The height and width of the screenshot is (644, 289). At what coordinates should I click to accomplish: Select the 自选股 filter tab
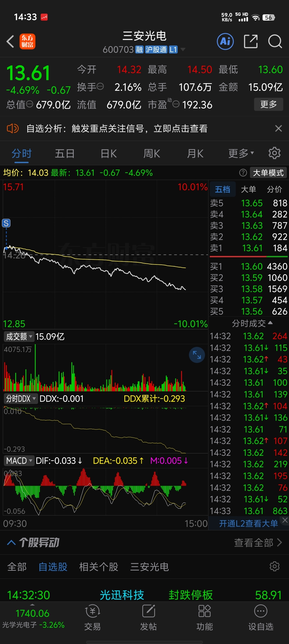53,567
